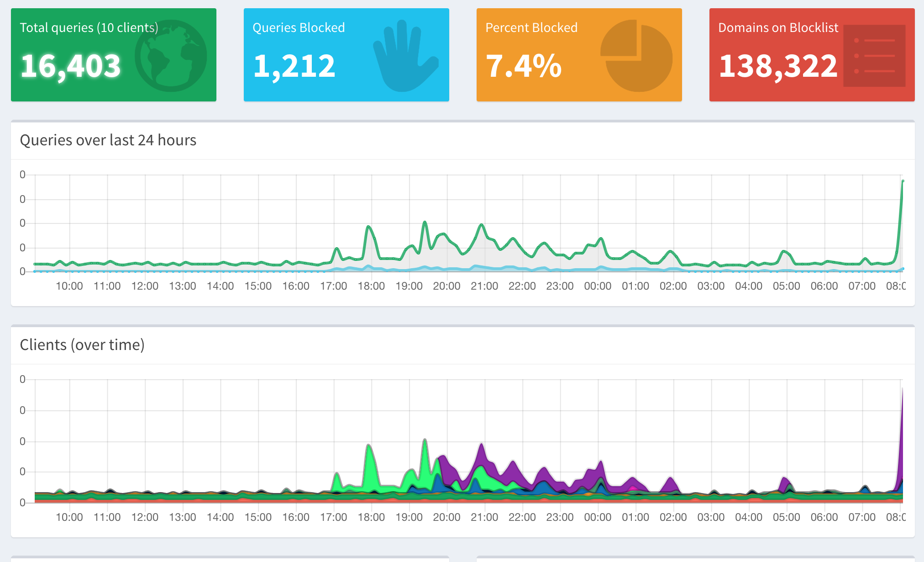
Task: Click the 7.4% Percent Blocked value
Action: click(523, 66)
